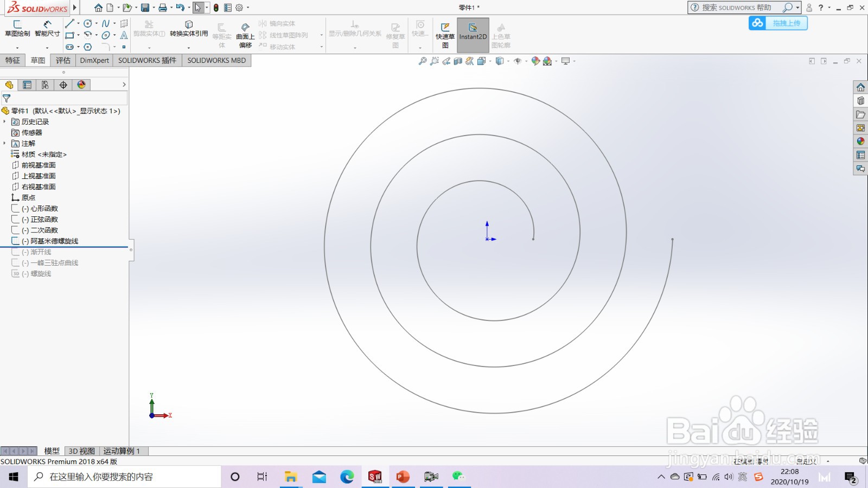868x488 pixels.
Task: Expand the SOLIDWORKS menu arrow beside logo
Action: pyautogui.click(x=75, y=8)
